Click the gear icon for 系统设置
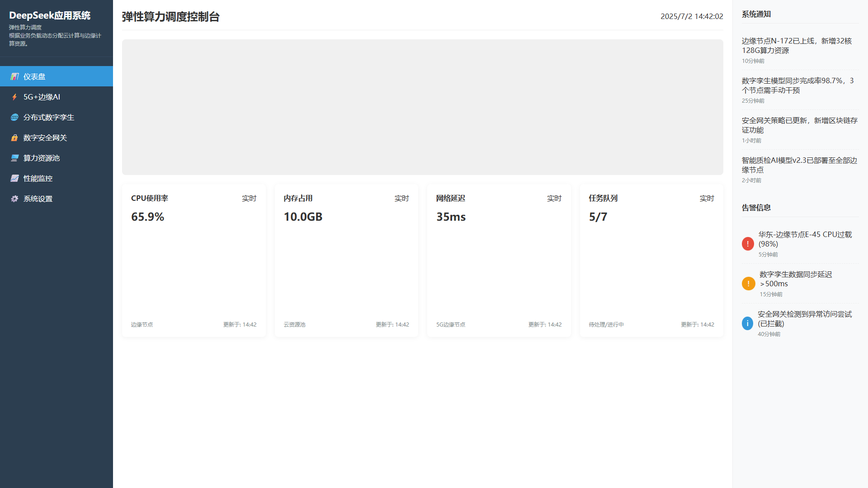 tap(14, 199)
